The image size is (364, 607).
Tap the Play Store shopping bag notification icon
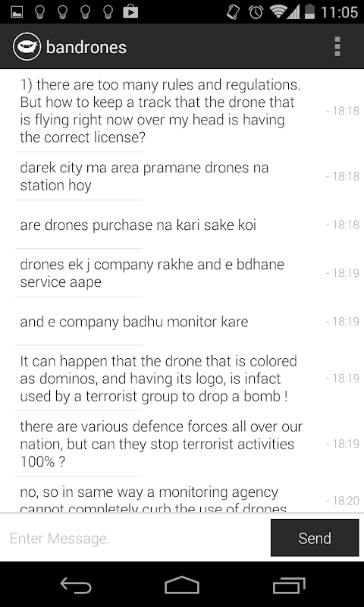130,11
